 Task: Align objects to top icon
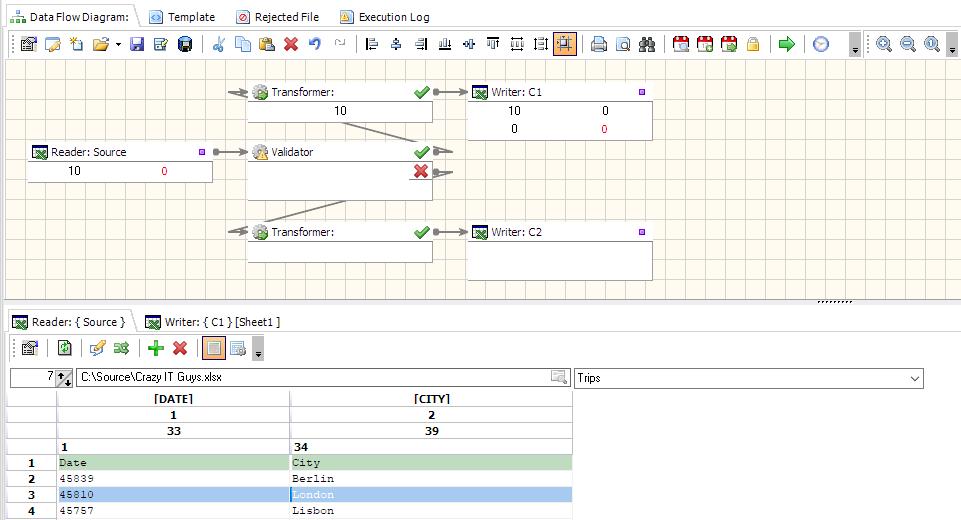click(493, 44)
